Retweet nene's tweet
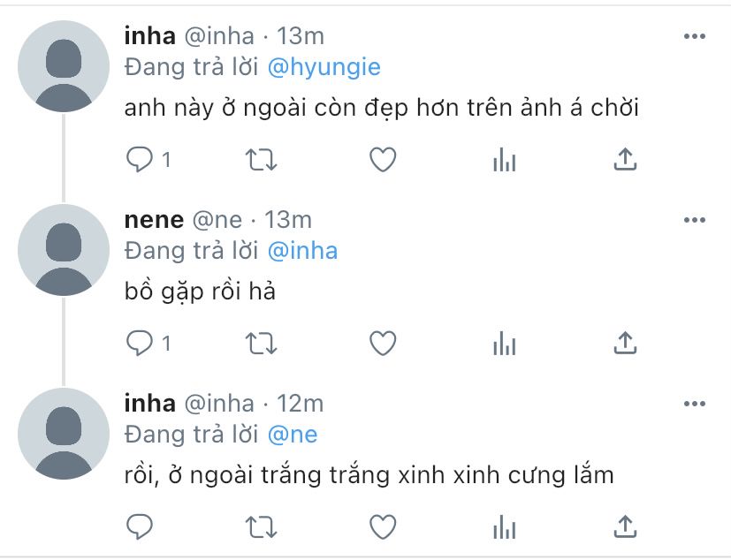The height and width of the screenshot is (560, 731). tap(261, 344)
